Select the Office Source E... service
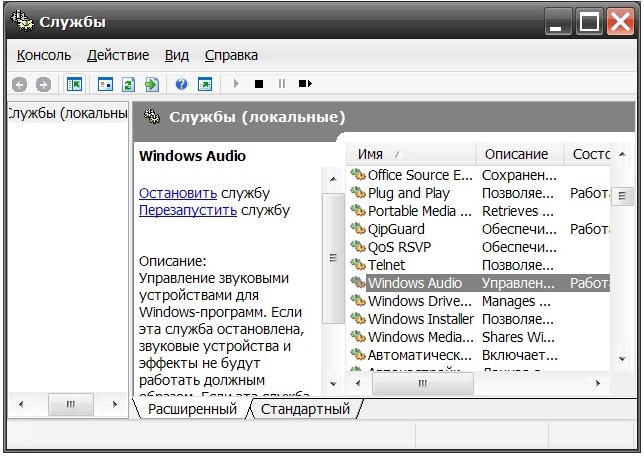 pos(479,175)
